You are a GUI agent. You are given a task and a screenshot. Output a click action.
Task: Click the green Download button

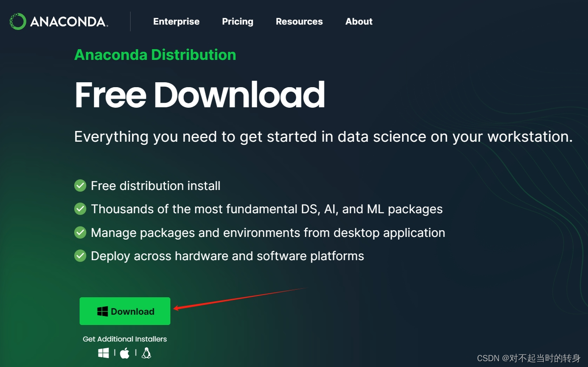pos(125,311)
